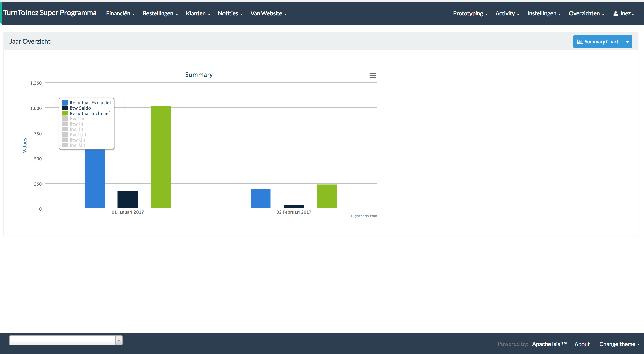
Task: Click the TurnToInez Super Programma title
Action: click(50, 13)
